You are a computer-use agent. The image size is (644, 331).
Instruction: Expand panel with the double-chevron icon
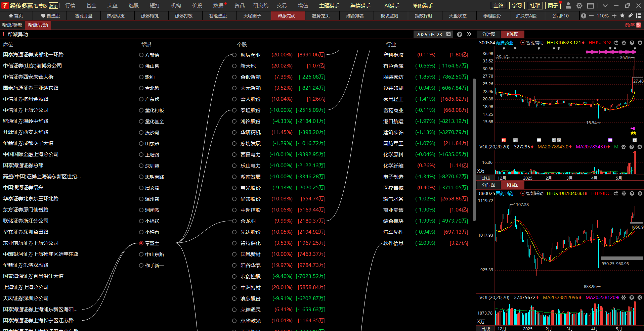[x=469, y=34]
